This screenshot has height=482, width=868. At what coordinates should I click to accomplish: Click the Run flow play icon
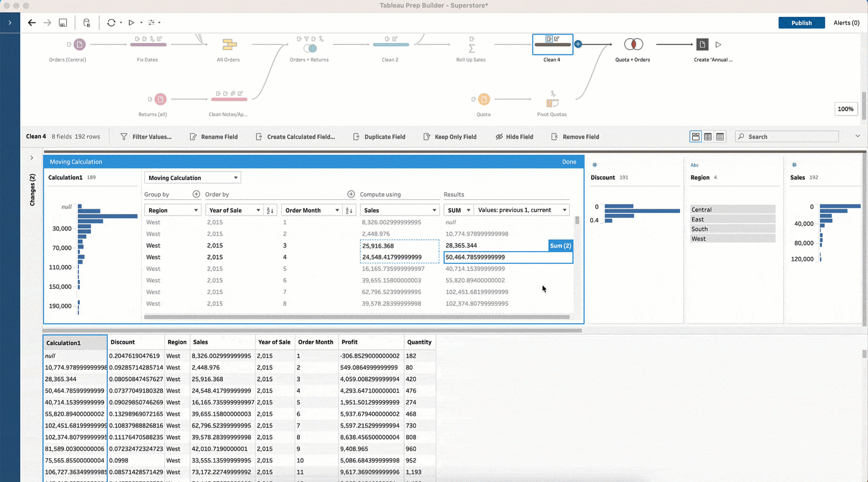[x=131, y=23]
